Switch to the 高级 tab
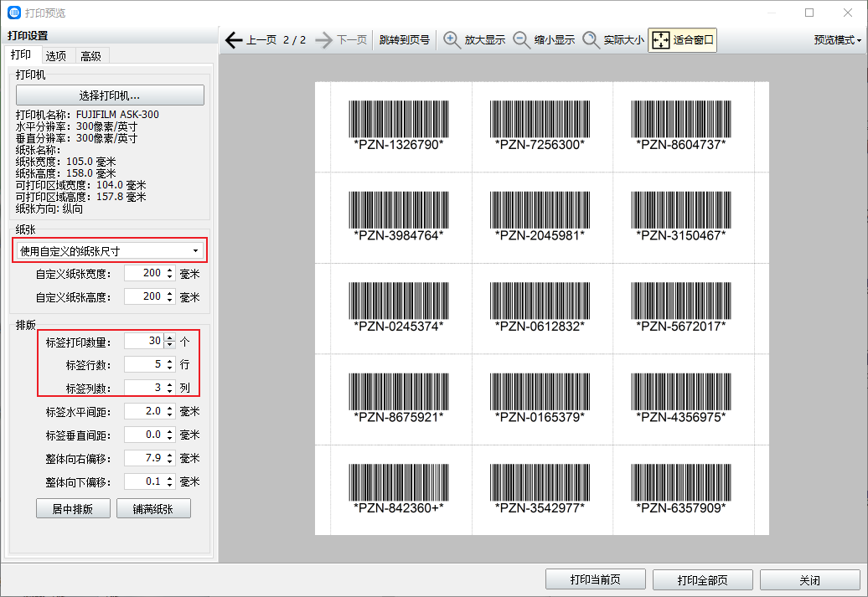 click(90, 56)
